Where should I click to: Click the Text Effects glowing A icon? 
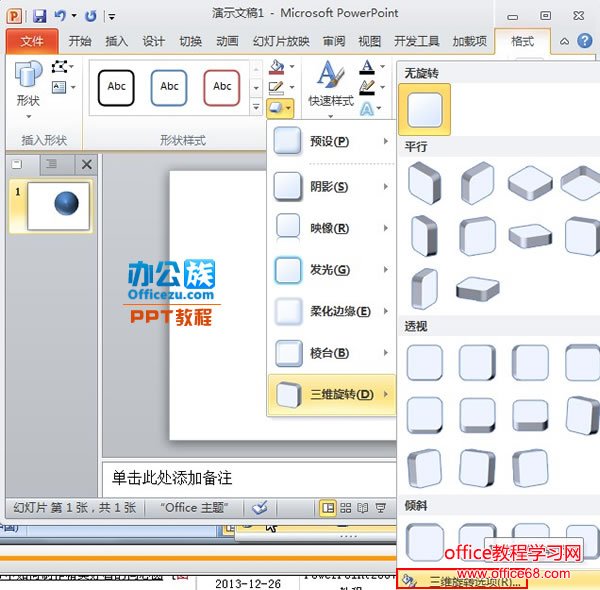click(367, 109)
